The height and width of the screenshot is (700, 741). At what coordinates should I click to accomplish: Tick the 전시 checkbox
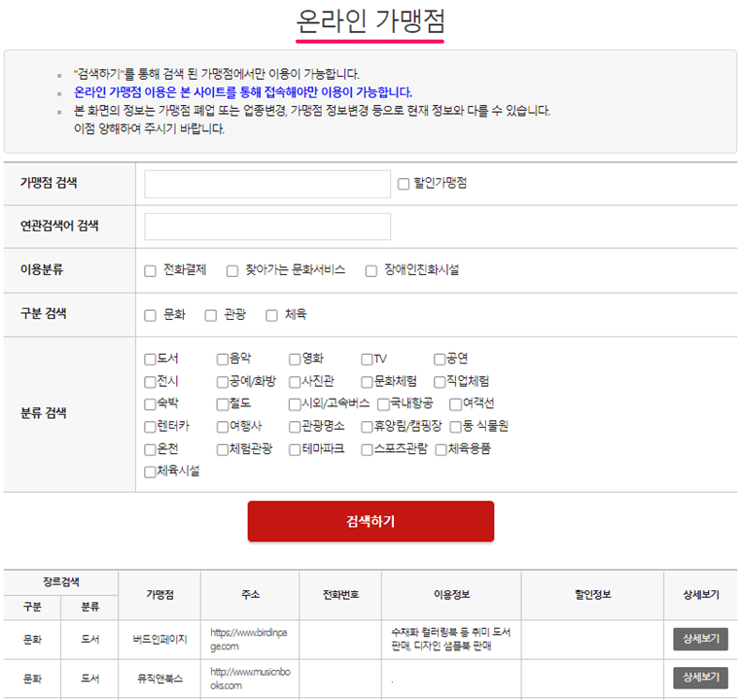(x=151, y=382)
